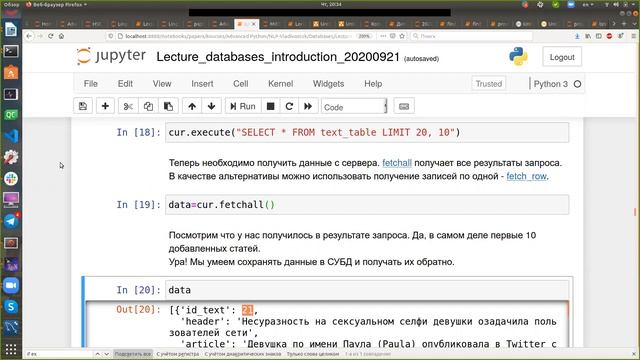Click the Firefox search box
Viewport: 640px width, 360px height.
[471, 36]
